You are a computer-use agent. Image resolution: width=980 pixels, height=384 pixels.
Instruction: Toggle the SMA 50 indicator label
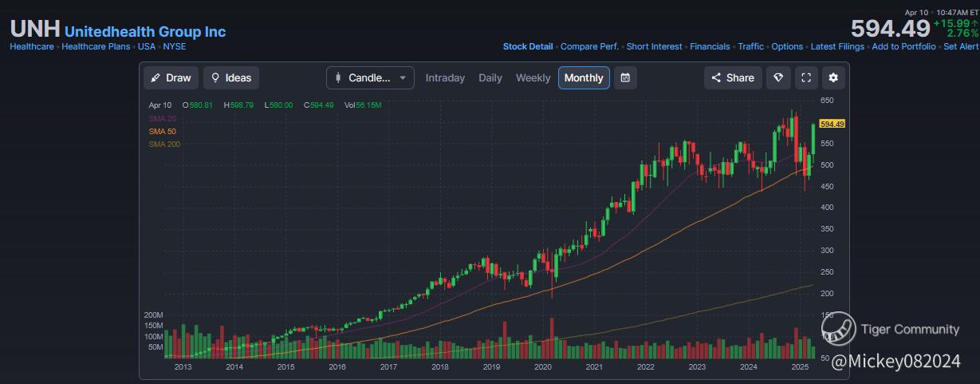[x=162, y=131]
